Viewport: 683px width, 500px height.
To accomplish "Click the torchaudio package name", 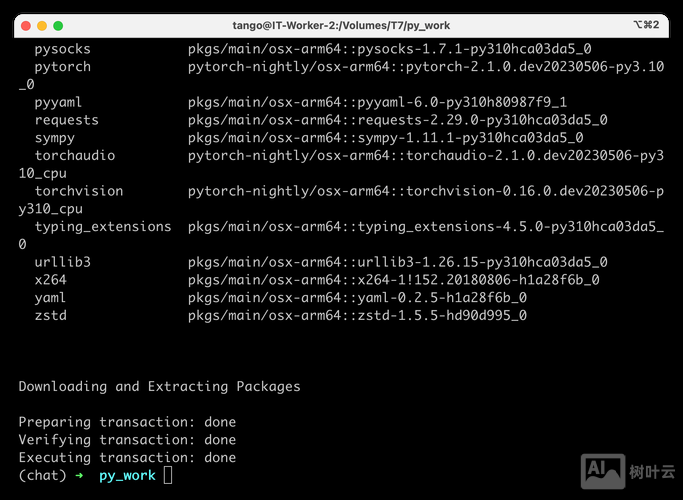I will (75, 156).
